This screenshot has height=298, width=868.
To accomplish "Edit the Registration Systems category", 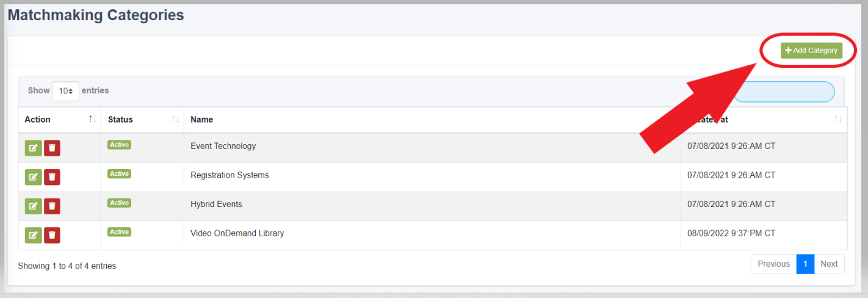I will [x=34, y=177].
